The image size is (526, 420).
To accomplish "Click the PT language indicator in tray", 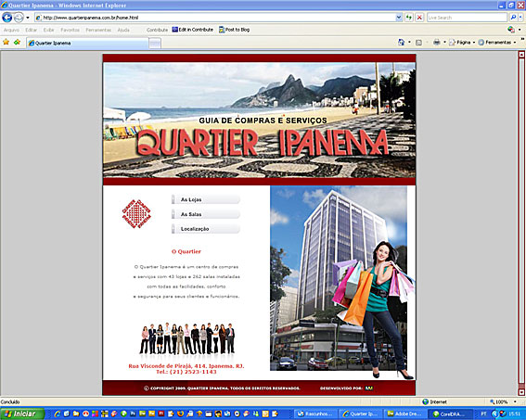I will [x=483, y=414].
